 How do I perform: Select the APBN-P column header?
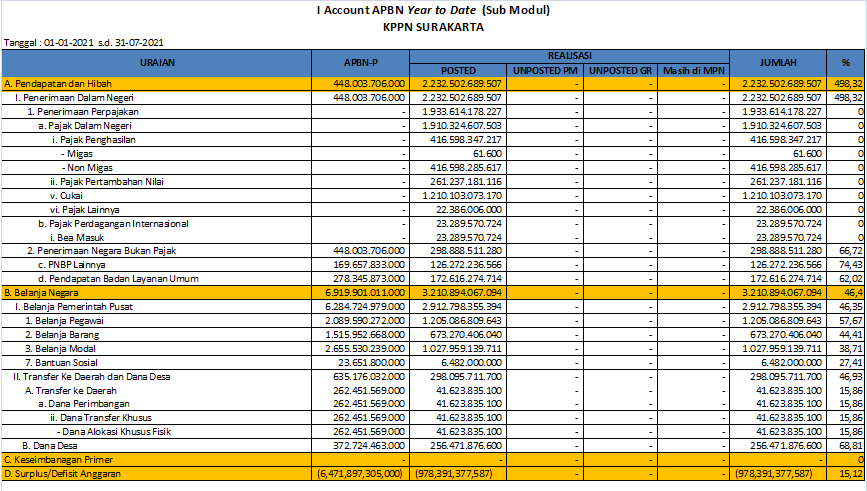358,63
